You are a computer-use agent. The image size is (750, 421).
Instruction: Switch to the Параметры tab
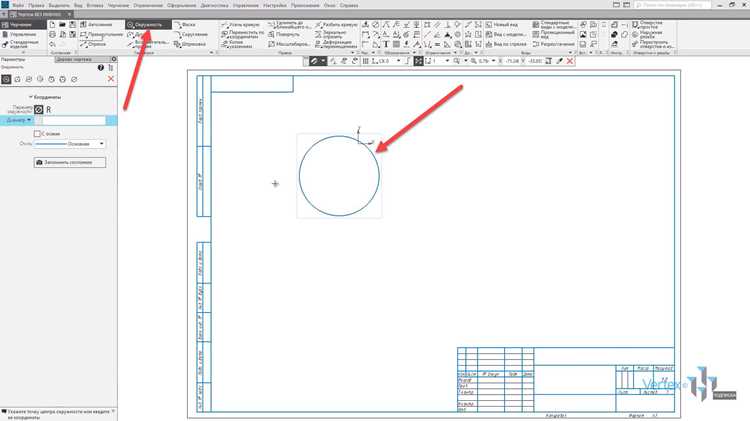(13, 59)
